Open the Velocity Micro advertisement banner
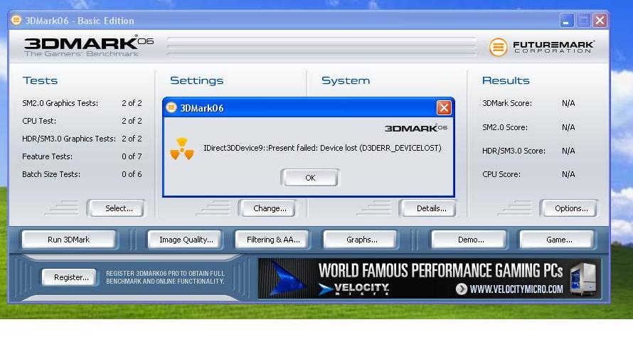This screenshot has width=633, height=364. (x=429, y=279)
